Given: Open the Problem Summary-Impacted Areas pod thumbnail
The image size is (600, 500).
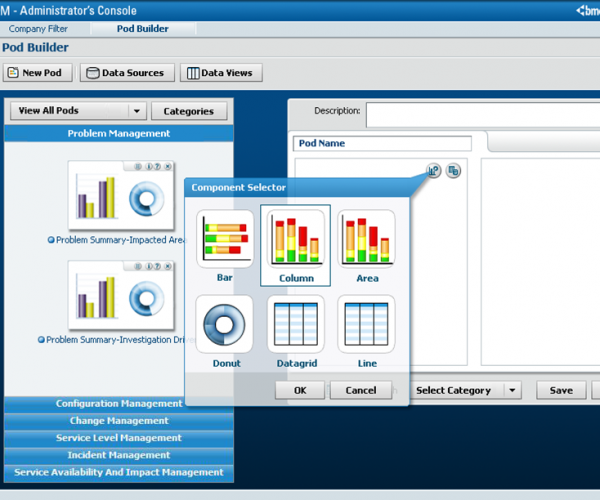Looking at the screenshot, I should point(121,196).
